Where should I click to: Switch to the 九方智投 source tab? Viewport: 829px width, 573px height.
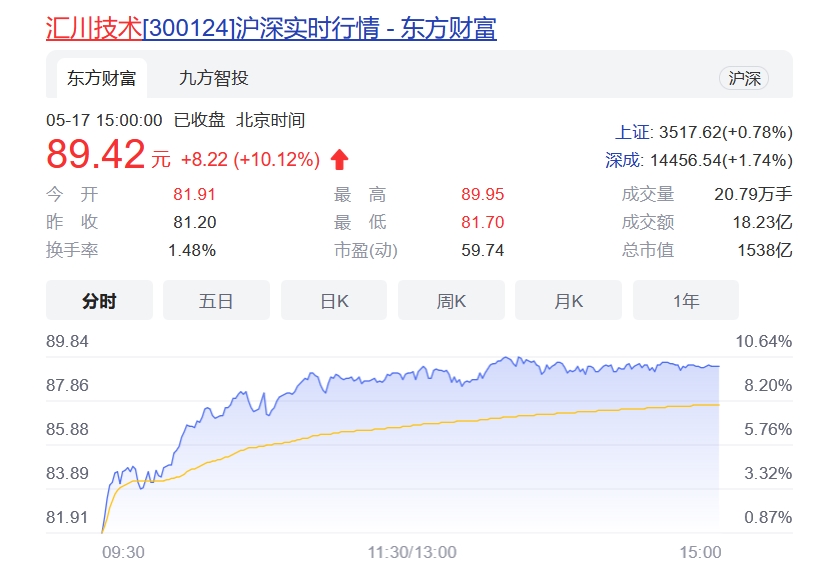click(x=214, y=78)
